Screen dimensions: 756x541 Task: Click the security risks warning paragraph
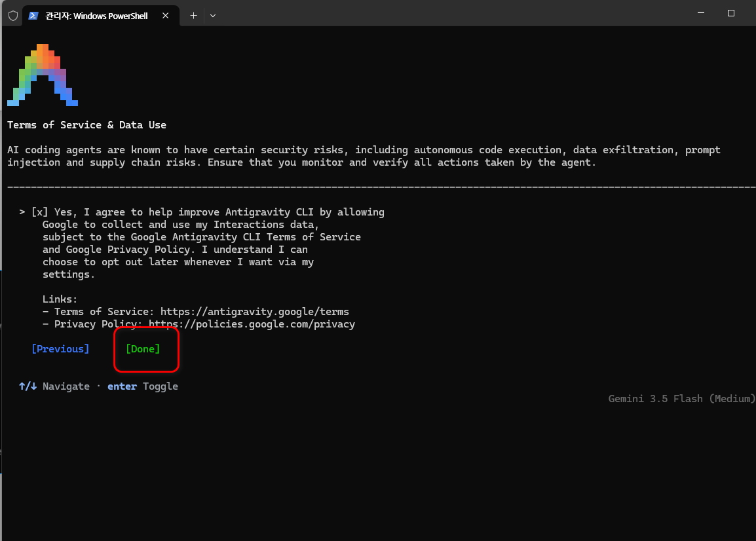pyautogui.click(x=364, y=157)
